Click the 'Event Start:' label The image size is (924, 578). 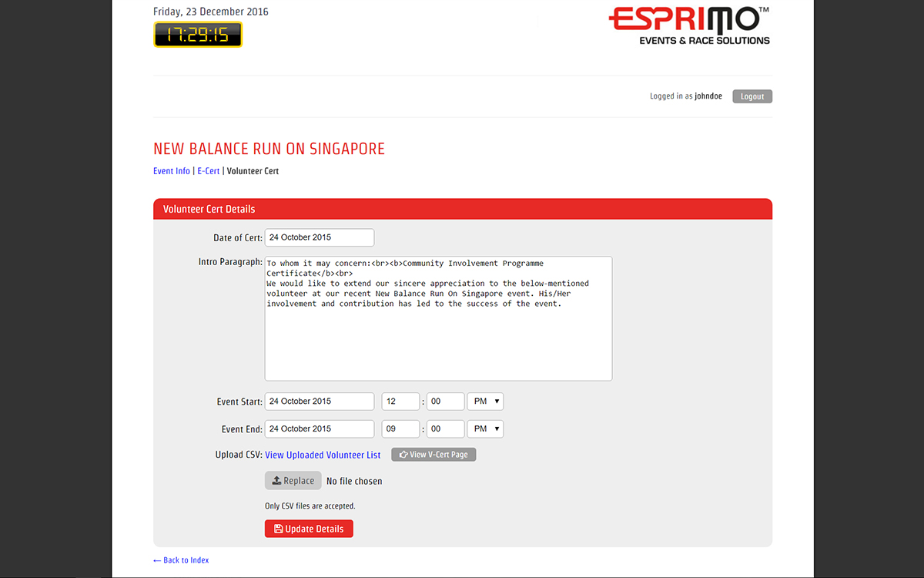tap(239, 402)
